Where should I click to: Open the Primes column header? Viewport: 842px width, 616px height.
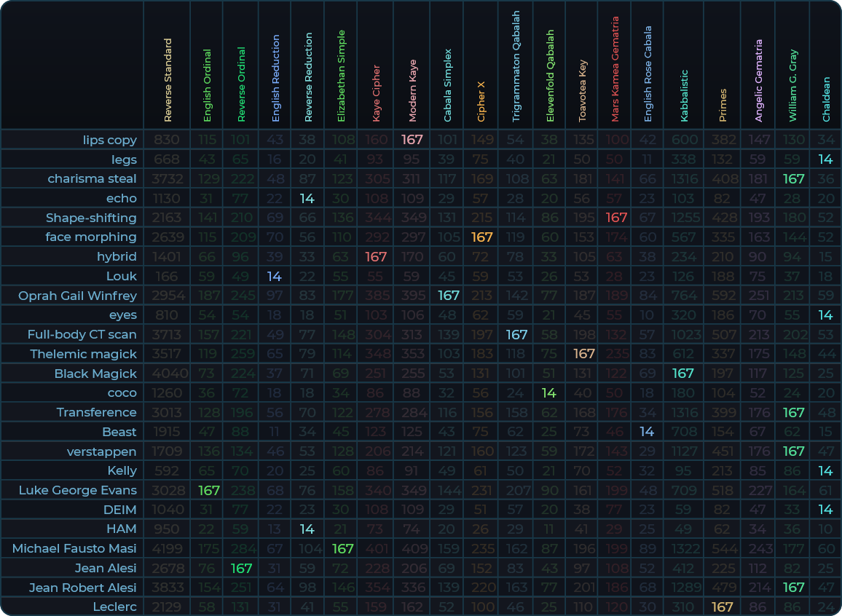723,105
